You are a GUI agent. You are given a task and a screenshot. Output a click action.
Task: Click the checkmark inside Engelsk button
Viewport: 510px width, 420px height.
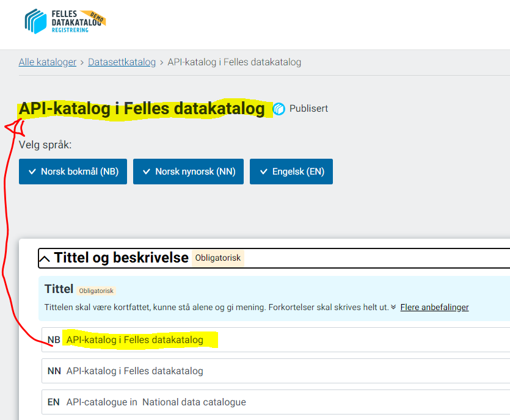click(263, 171)
